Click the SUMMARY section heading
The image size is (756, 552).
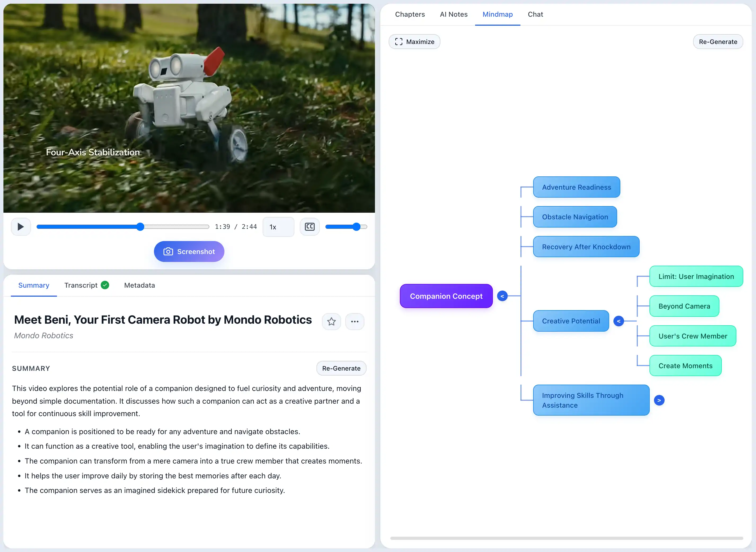click(x=31, y=368)
